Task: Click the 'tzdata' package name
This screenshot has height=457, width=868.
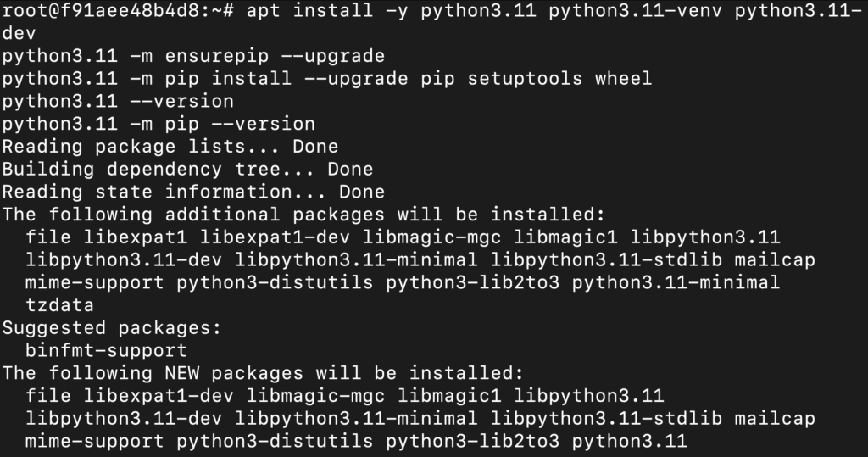Action: [x=60, y=304]
